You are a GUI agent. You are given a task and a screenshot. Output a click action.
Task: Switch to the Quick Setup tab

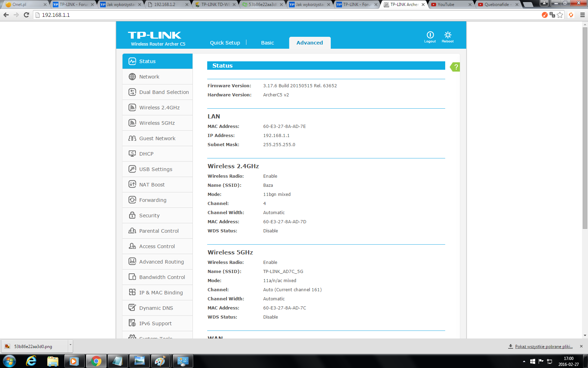point(225,43)
